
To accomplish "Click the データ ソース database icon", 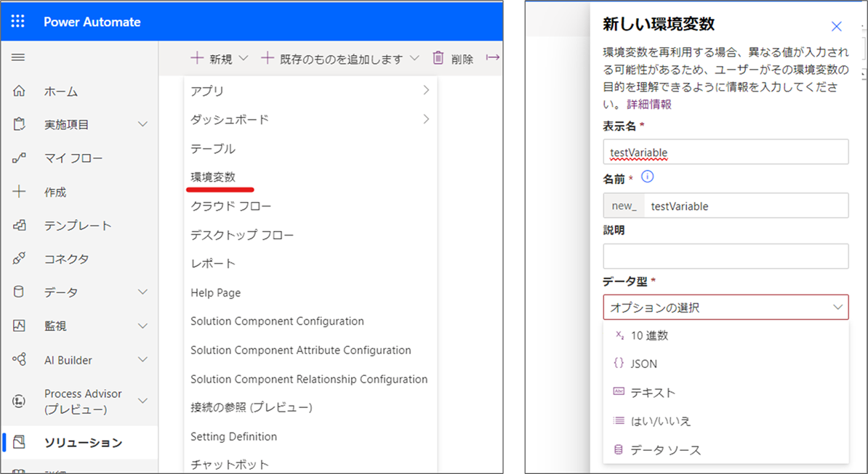I will click(619, 449).
